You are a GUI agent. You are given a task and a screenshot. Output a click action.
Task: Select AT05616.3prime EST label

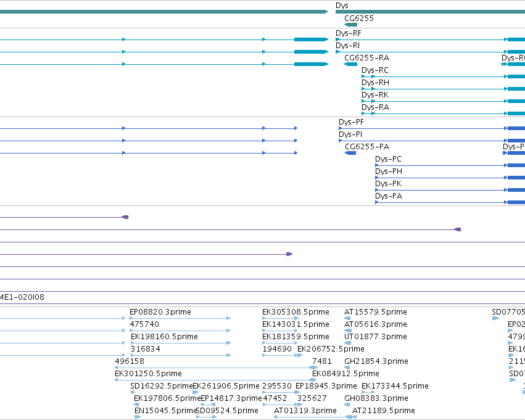pos(376,324)
